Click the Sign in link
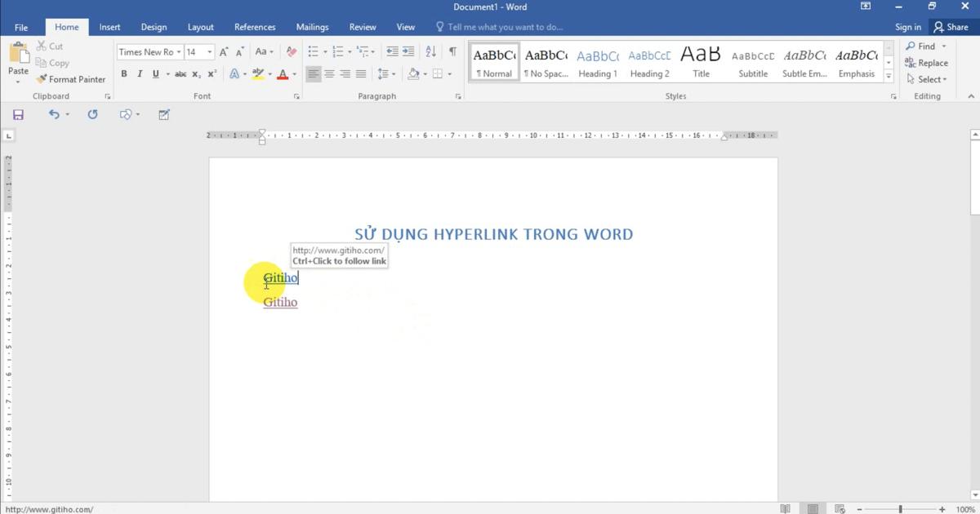 pyautogui.click(x=908, y=26)
